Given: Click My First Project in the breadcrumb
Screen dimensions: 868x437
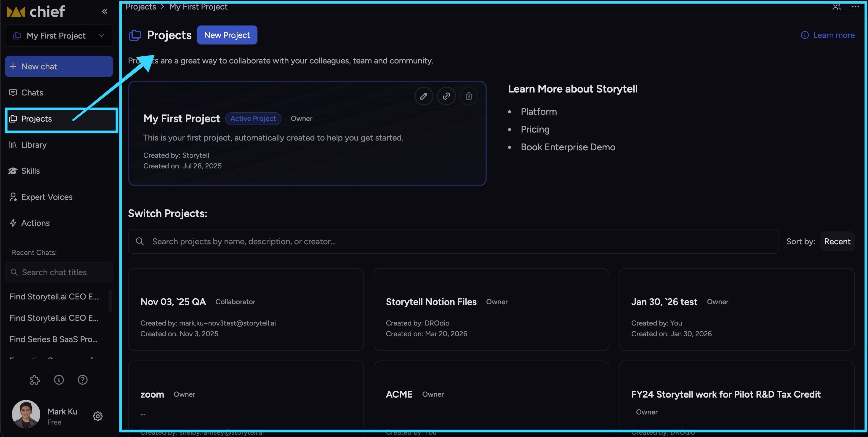Looking at the screenshot, I should pos(198,7).
